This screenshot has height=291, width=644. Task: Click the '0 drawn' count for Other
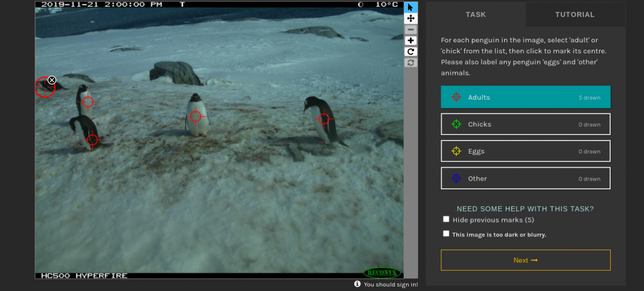590,179
